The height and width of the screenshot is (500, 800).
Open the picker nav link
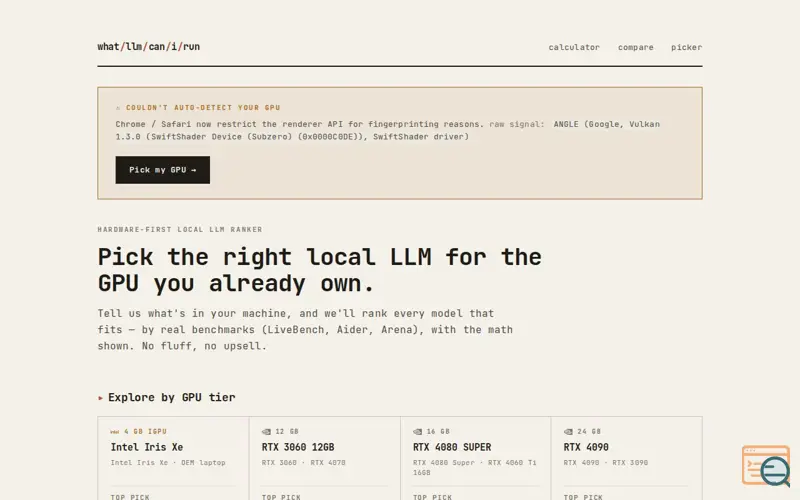coord(686,47)
